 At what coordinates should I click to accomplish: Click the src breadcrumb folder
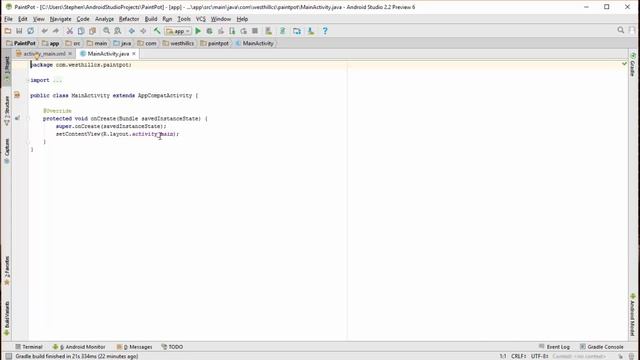[x=73, y=43]
